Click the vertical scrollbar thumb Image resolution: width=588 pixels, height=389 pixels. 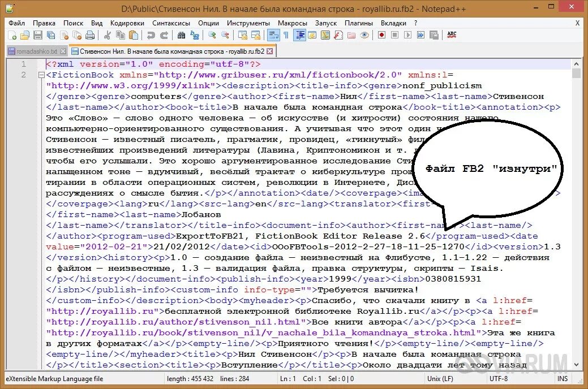coord(576,73)
